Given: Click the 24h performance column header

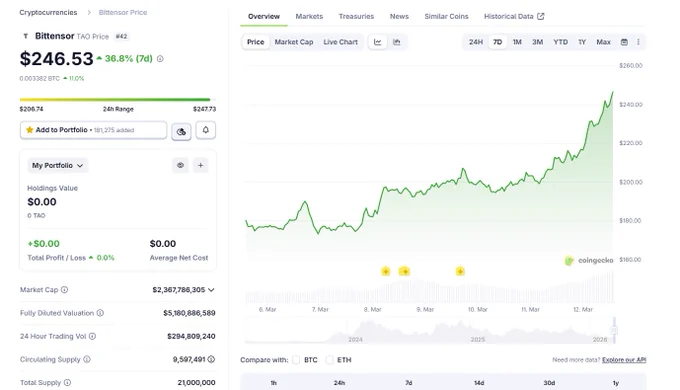Looking at the screenshot, I should [x=339, y=383].
